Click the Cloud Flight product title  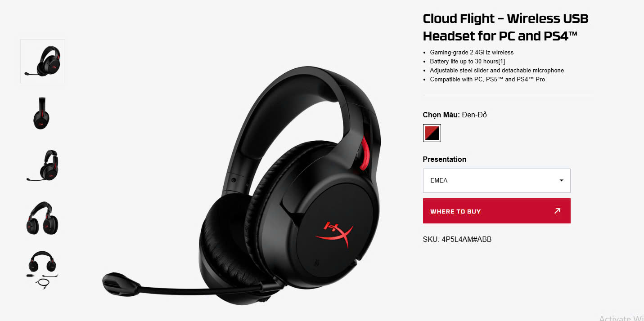click(506, 27)
